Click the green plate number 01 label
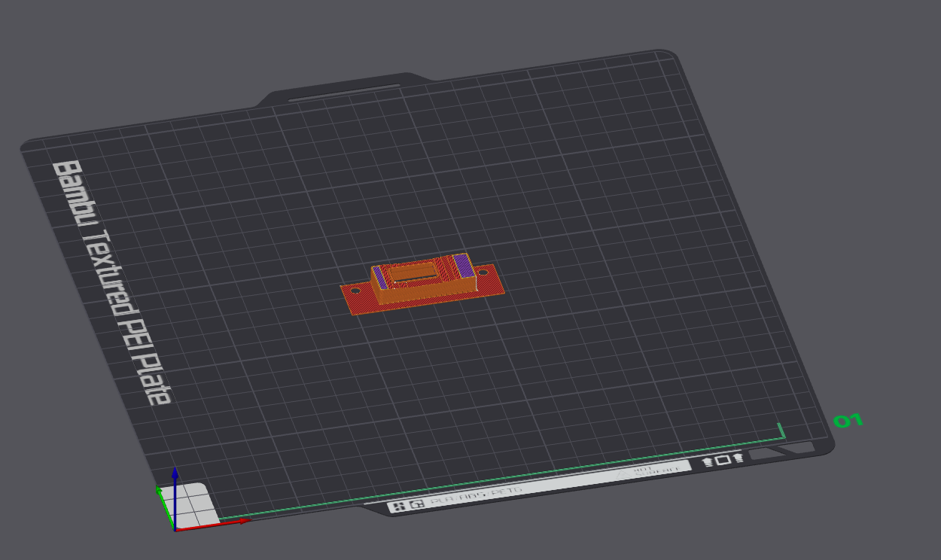 [848, 421]
